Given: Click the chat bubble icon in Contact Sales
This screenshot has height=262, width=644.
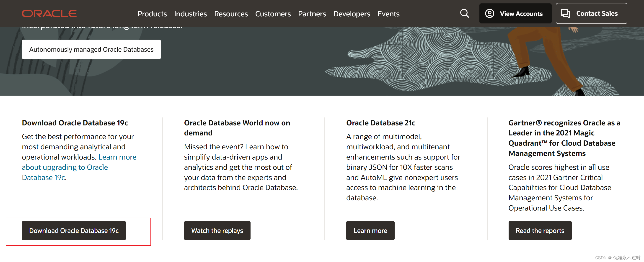Looking at the screenshot, I should point(565,13).
